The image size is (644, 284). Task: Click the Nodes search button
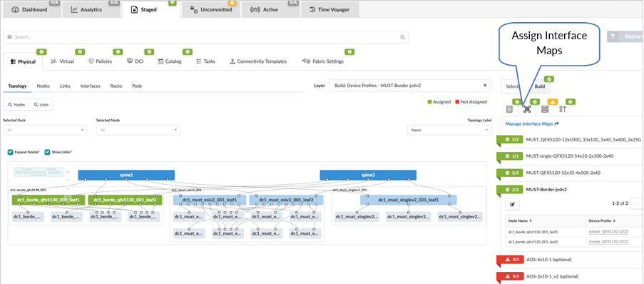(16, 105)
